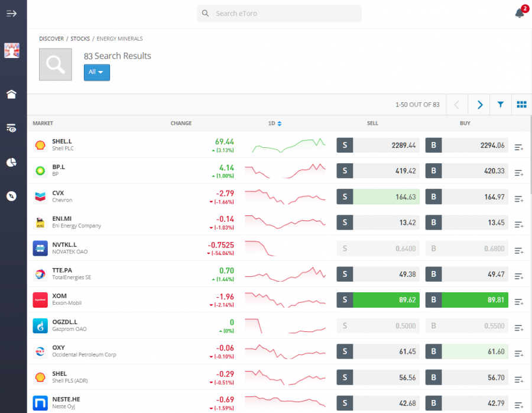This screenshot has height=413, width=532.
Task: Open the XOM one-day sparkline chart
Action: click(285, 300)
